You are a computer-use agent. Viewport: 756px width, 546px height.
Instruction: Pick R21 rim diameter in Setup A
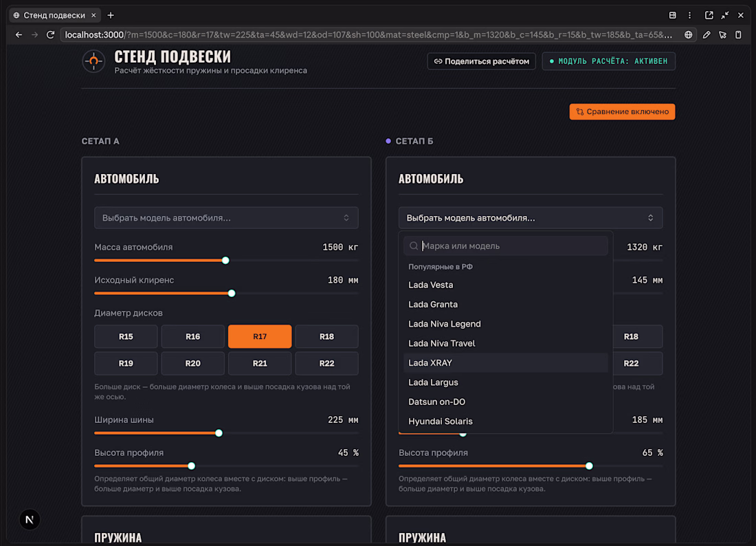click(x=260, y=363)
